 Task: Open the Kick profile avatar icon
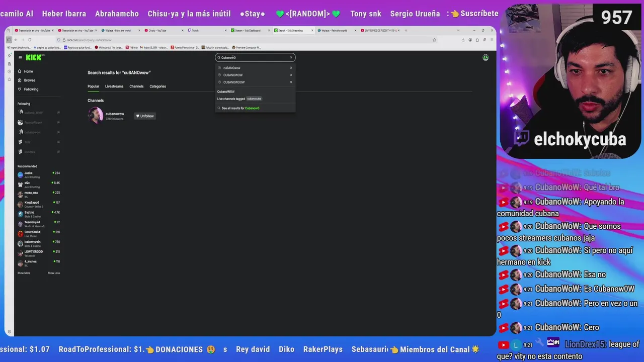click(x=486, y=58)
